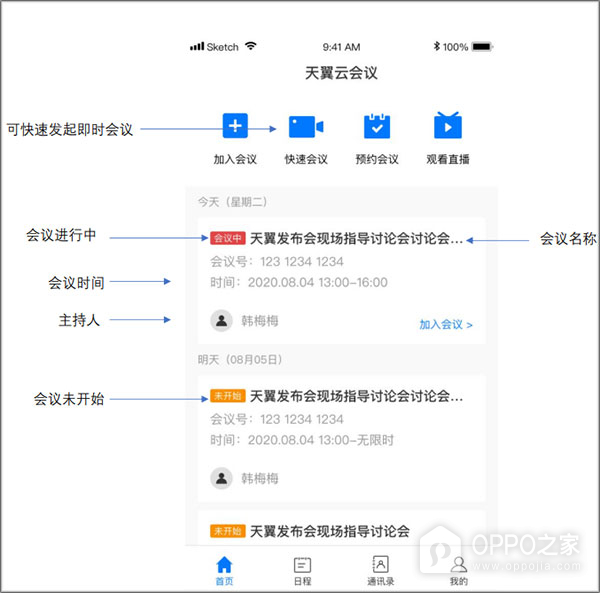Click the 预约会议 label
Viewport: 600px width, 593px height.
tap(377, 159)
